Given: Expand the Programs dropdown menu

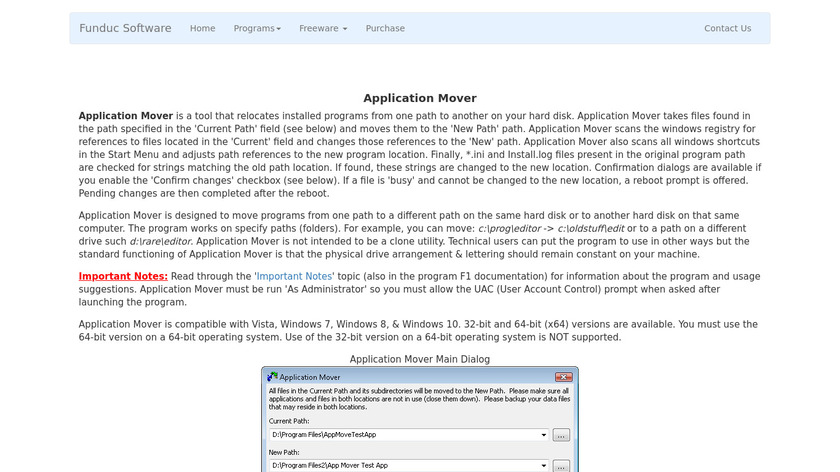Looking at the screenshot, I should coord(257,28).
